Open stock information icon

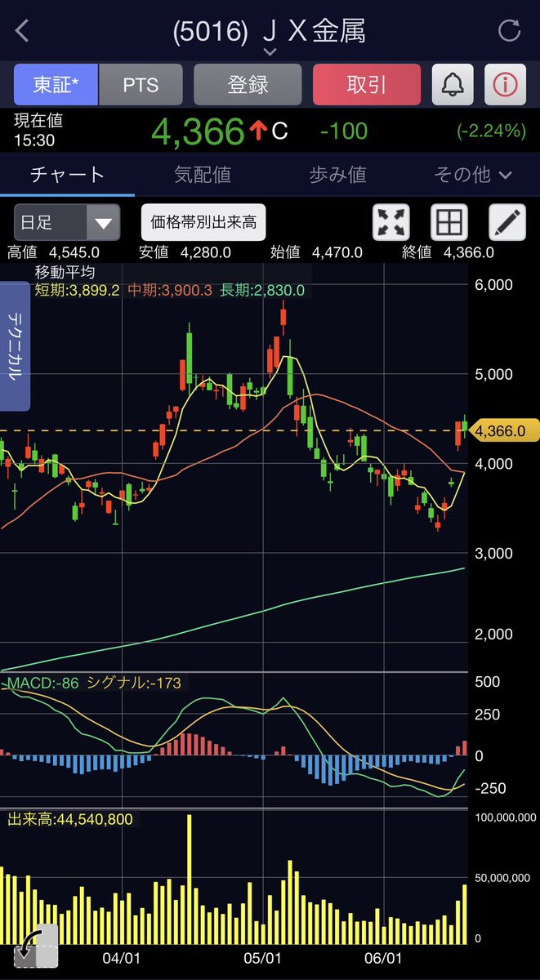(506, 85)
